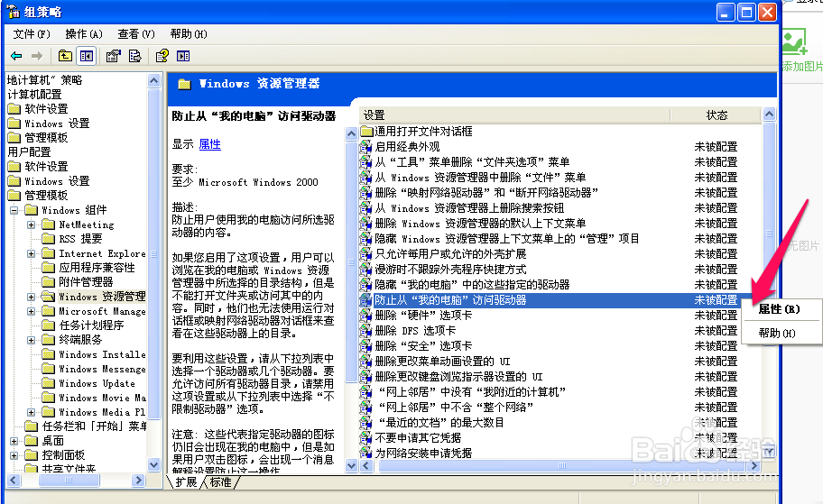Expand the Internet Explorer tree node
Viewport: 823px width, 504px height.
[31, 254]
